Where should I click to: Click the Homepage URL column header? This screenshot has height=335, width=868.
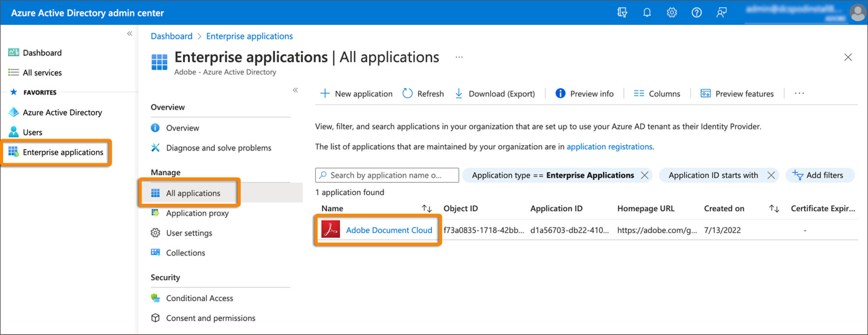tap(646, 208)
